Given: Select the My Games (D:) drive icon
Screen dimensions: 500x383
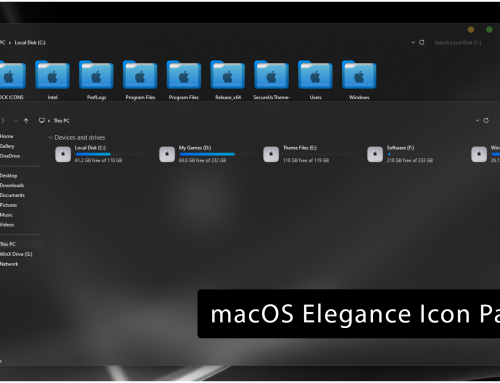Looking at the screenshot, I should point(167,154).
